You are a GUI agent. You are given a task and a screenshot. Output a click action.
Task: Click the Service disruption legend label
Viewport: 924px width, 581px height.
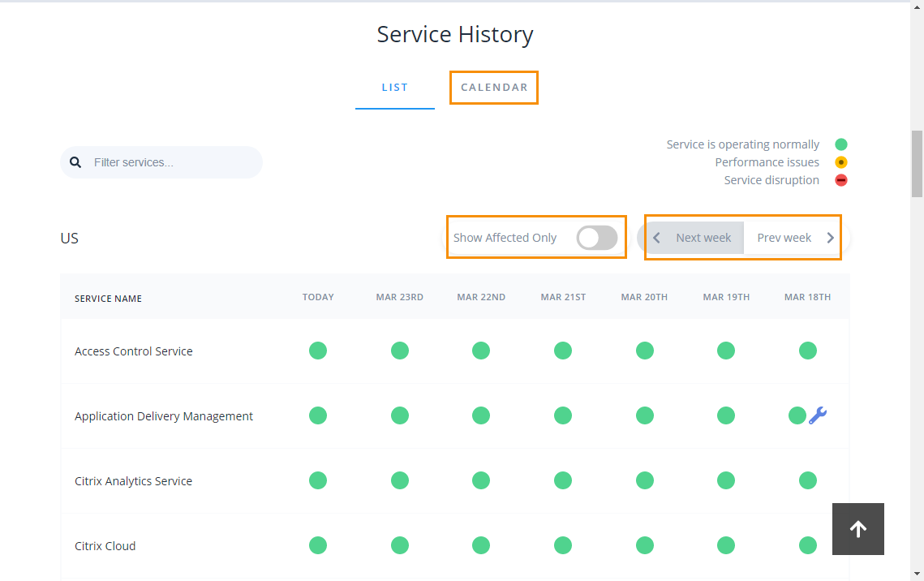click(x=771, y=179)
